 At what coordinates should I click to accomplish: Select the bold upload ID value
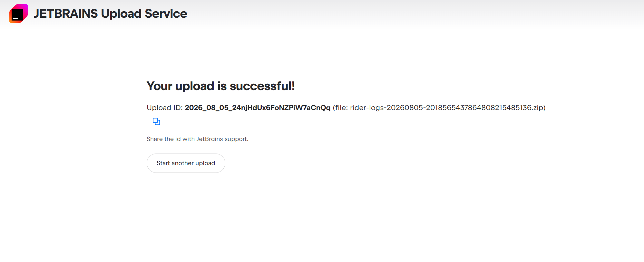[258, 108]
